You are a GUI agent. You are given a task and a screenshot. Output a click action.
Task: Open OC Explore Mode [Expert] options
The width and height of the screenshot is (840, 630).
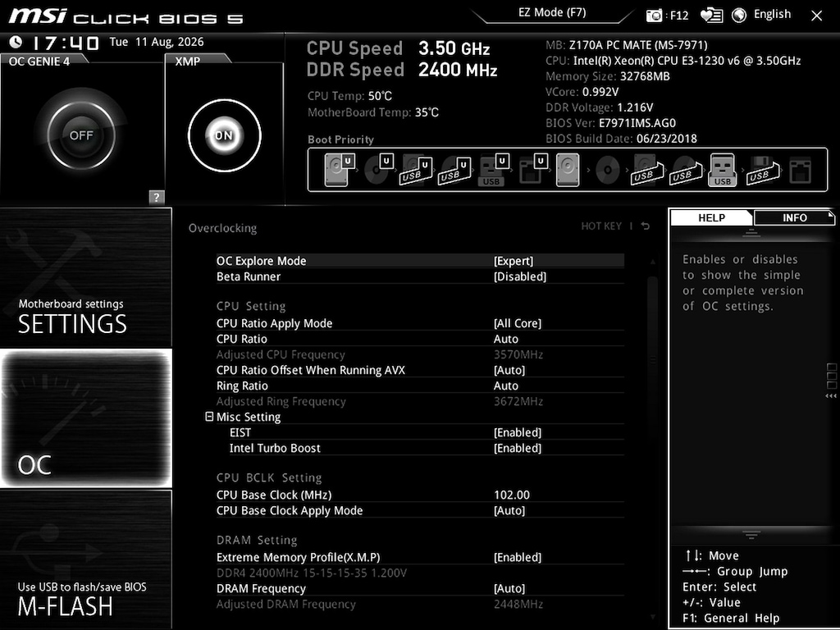[514, 261]
